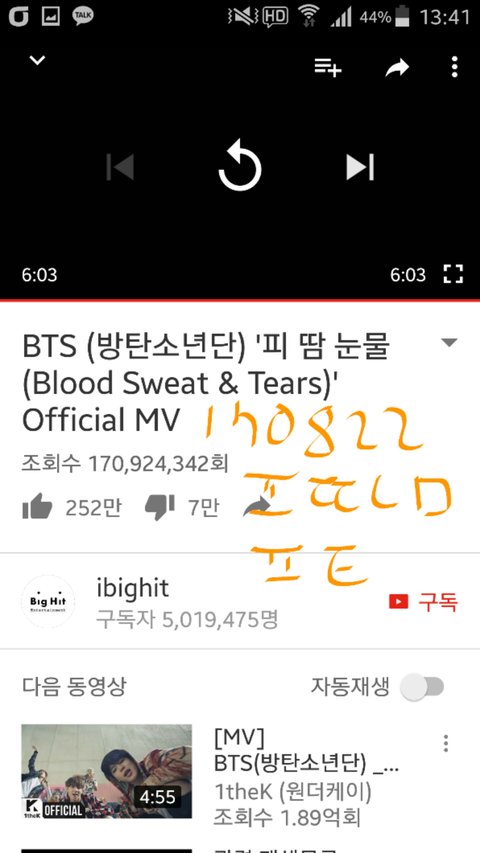
Task: Expand the video description arrow
Action: 449,343
